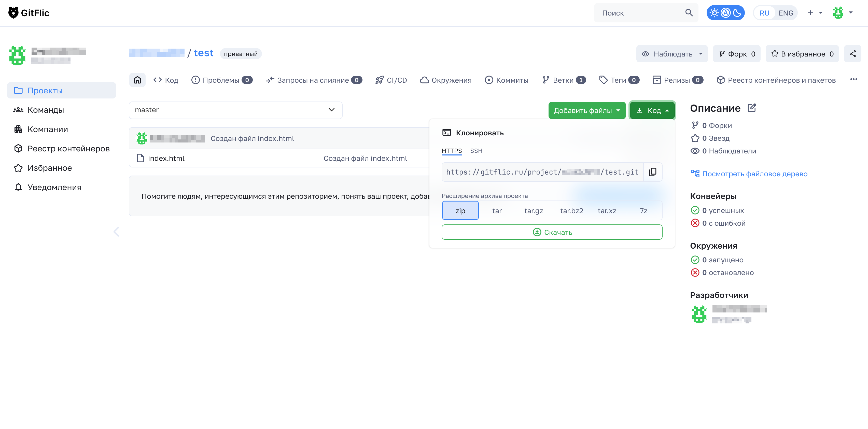Show more tabs via three-dots icon

[x=853, y=79]
